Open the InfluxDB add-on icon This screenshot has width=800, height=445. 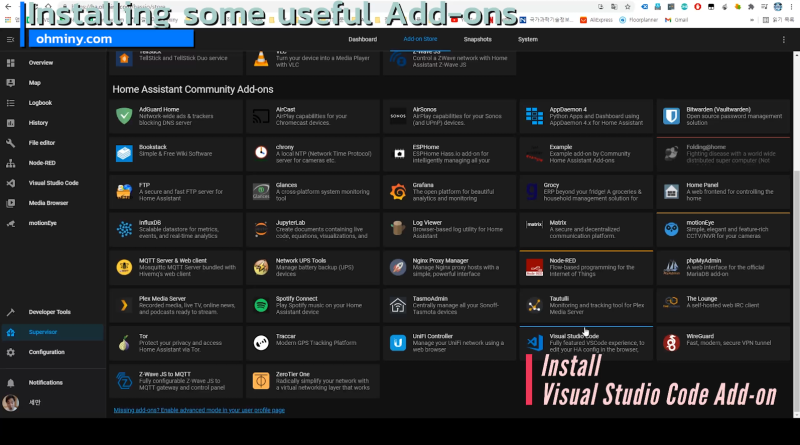click(124, 230)
